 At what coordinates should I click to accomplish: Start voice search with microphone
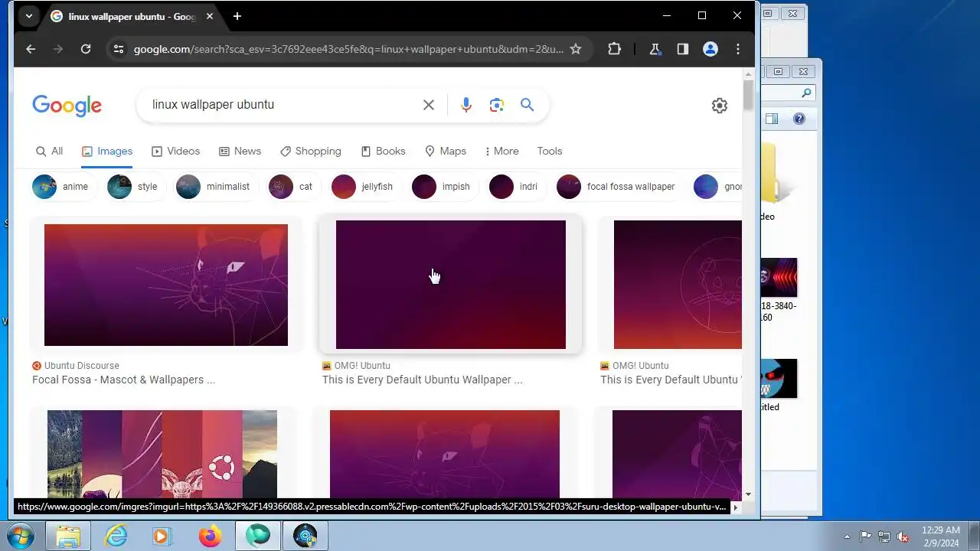click(x=466, y=105)
